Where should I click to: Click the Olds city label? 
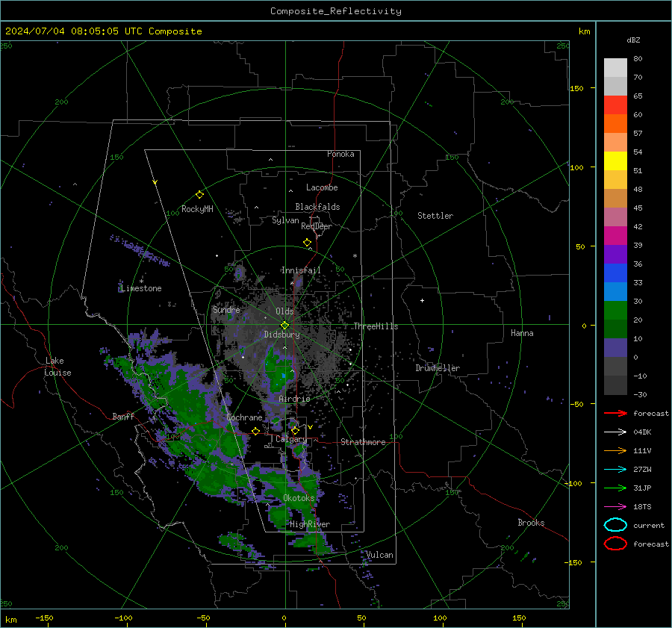click(284, 311)
